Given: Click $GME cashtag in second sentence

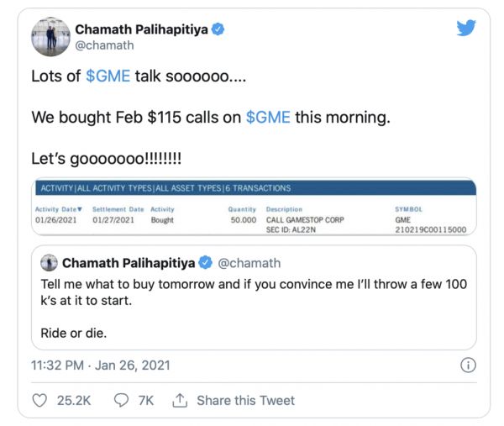Looking at the screenshot, I should click(268, 118).
